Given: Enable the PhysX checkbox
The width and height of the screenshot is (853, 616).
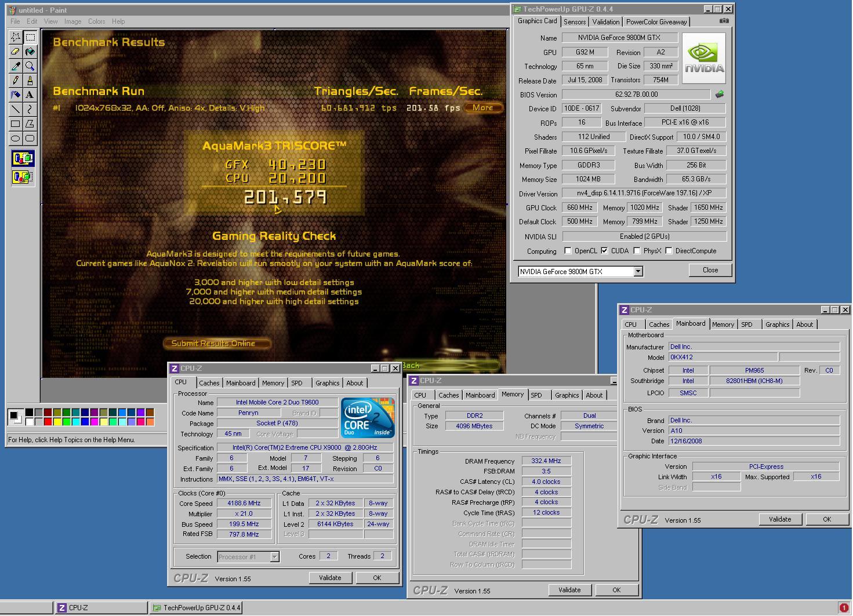Looking at the screenshot, I should click(637, 251).
